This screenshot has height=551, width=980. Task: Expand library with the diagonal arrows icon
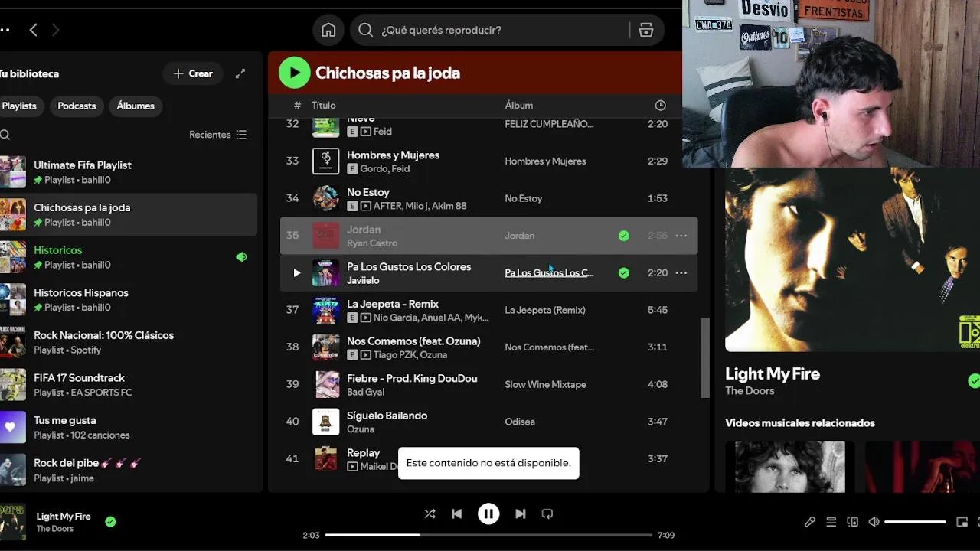point(240,73)
